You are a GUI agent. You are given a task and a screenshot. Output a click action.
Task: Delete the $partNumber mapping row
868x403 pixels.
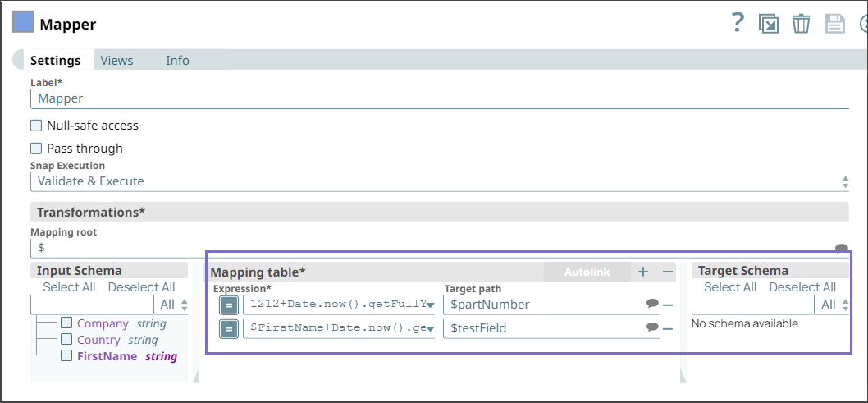click(668, 305)
